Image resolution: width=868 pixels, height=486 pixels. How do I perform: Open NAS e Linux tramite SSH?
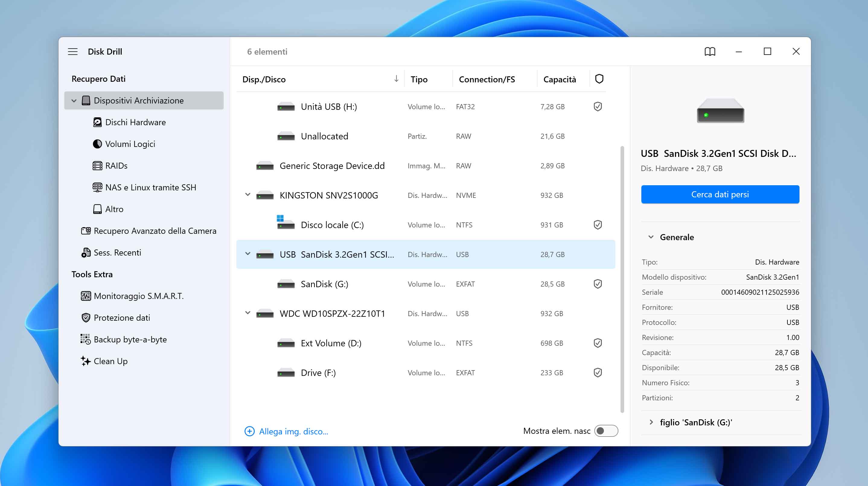[151, 187]
